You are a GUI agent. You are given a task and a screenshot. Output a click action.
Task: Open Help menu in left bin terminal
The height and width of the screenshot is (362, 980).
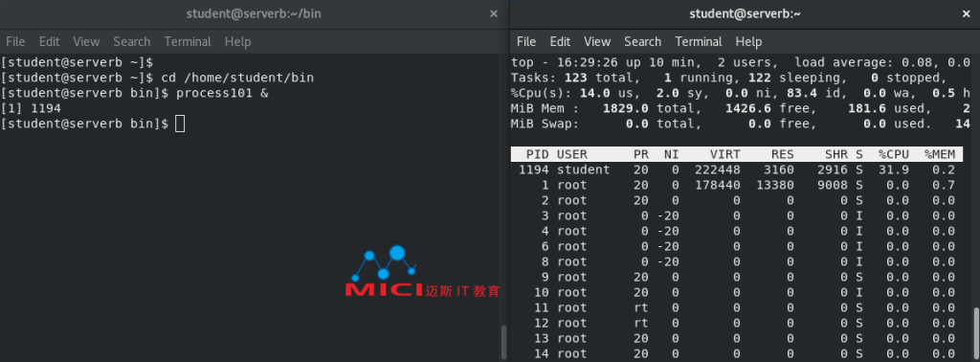click(237, 42)
